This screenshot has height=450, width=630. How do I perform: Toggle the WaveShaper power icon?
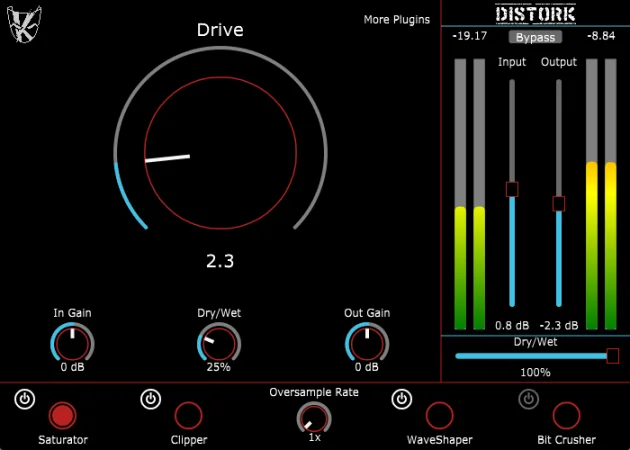click(401, 399)
